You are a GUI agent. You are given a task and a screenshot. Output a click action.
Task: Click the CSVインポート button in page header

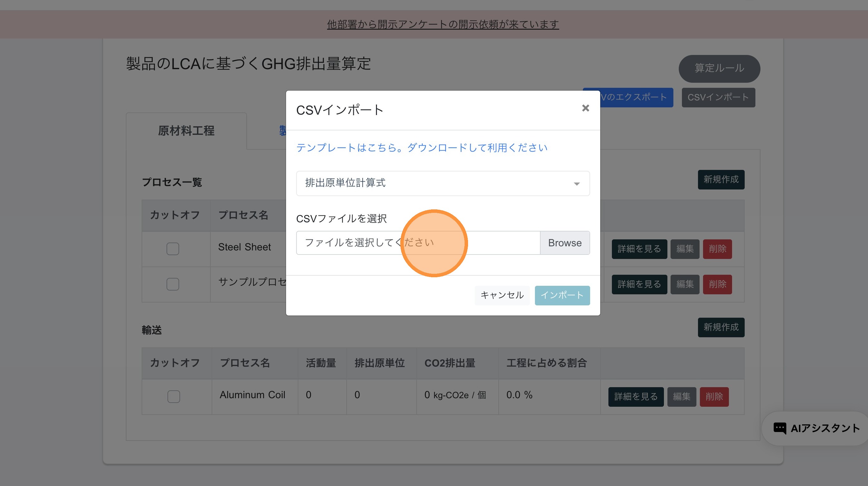718,98
